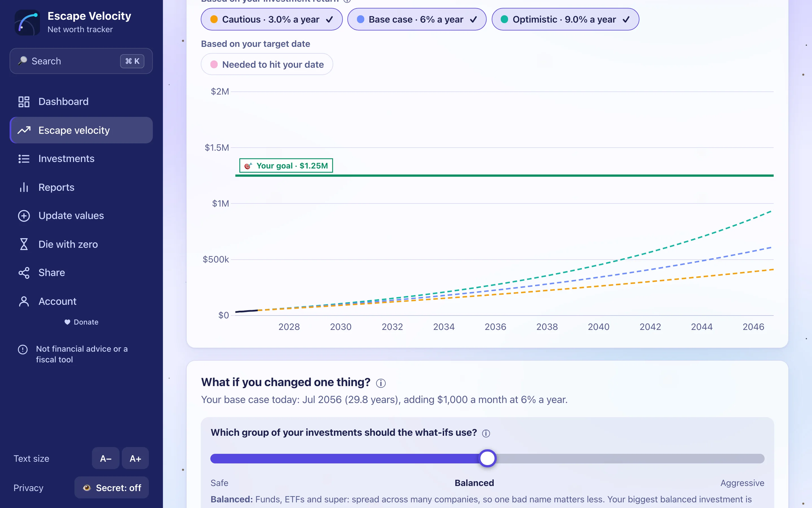Increase text size with A+ button
The image size is (812, 508).
(135, 458)
